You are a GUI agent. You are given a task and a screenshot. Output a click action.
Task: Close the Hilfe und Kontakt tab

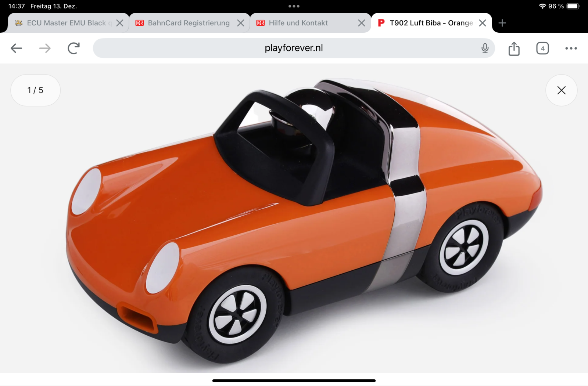(x=362, y=23)
